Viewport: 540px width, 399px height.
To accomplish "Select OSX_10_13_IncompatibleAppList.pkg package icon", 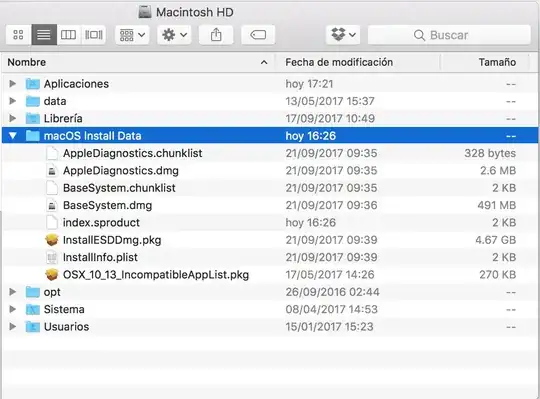I will (x=52, y=275).
